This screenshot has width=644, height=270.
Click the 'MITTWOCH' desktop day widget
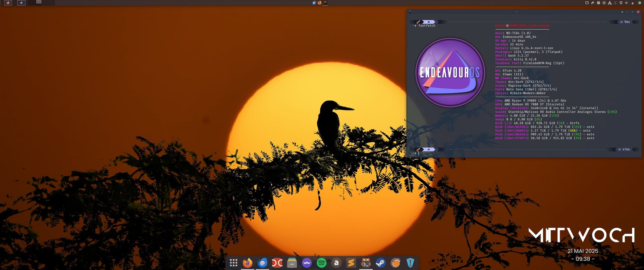tap(582, 235)
